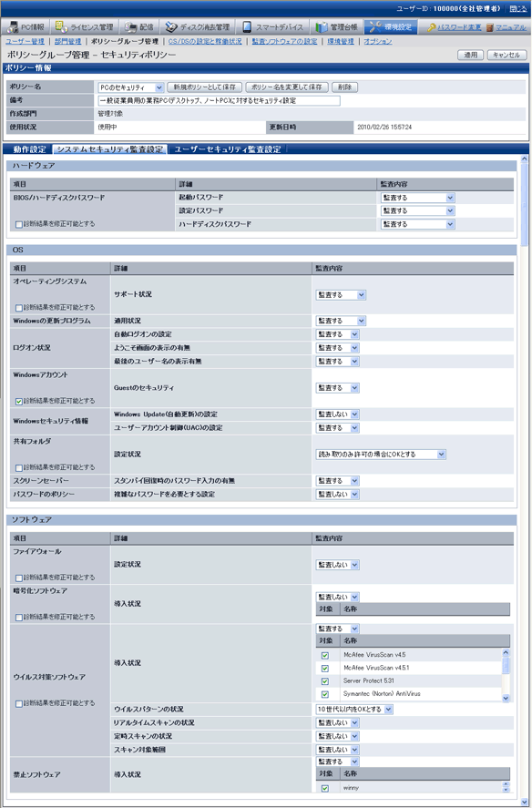The height and width of the screenshot is (808, 532).
Task: Open the 共有フォルダ 設定状況 dropdown
Action: point(381,455)
